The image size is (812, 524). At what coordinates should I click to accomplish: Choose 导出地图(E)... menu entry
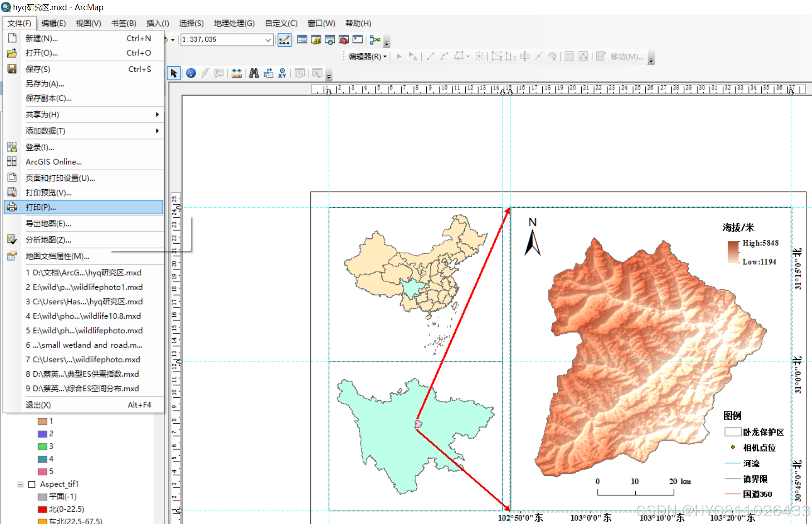coord(48,224)
